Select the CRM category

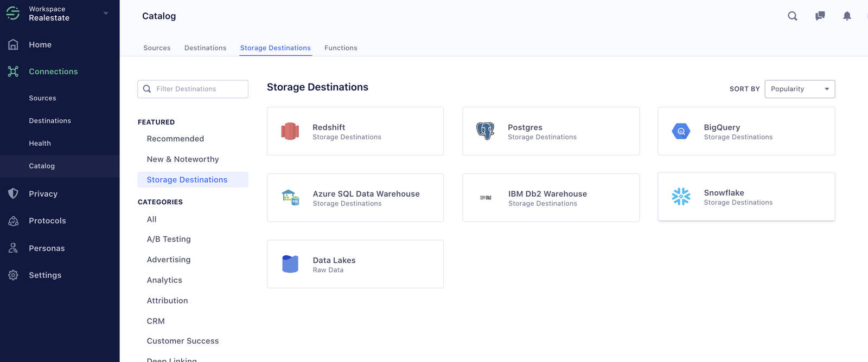(x=156, y=321)
